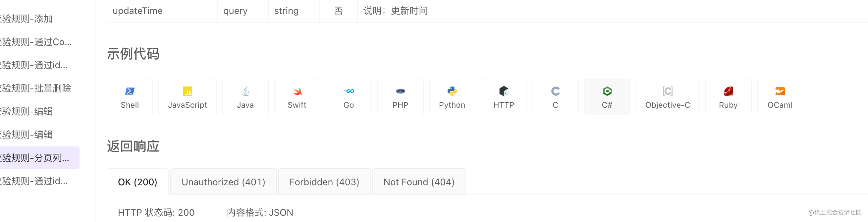The width and height of the screenshot is (868, 222).
Task: Show the PHP code sample
Action: (x=400, y=91)
